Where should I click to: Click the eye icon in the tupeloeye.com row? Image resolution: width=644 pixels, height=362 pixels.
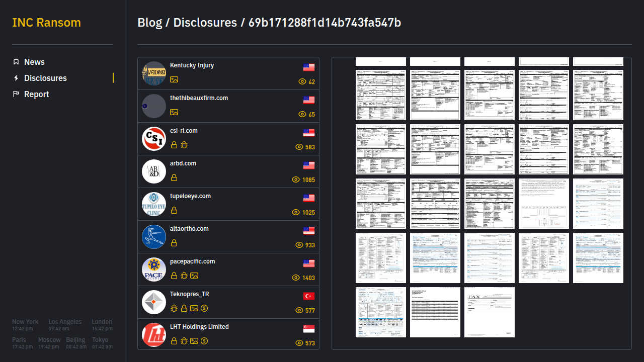[x=296, y=212]
